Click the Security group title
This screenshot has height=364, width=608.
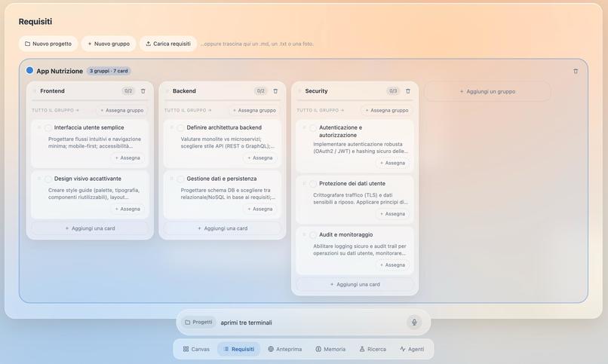316,91
